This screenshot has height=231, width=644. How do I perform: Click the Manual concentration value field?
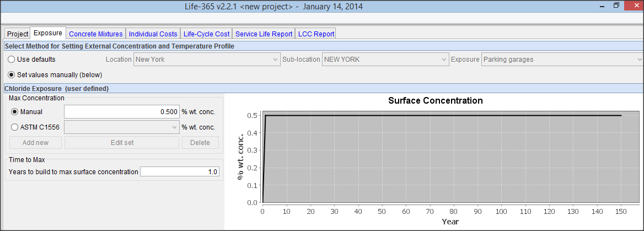(x=122, y=112)
